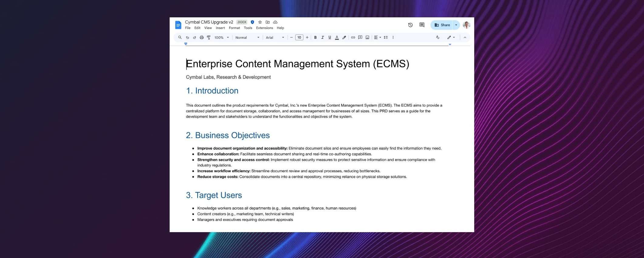Open the zoom level dropdown
This screenshot has width=644, height=258.
(221, 37)
